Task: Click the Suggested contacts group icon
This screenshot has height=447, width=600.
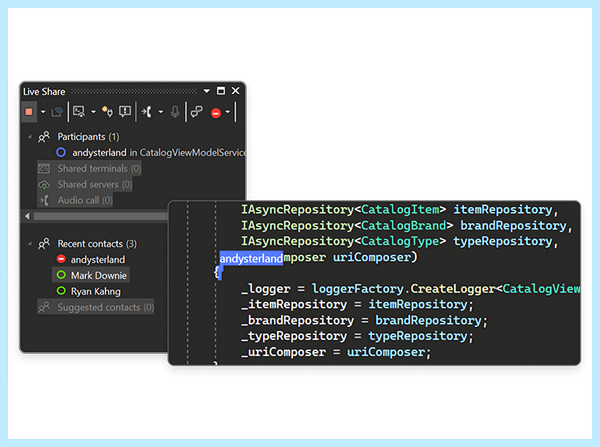Action: pyautogui.click(x=44, y=307)
